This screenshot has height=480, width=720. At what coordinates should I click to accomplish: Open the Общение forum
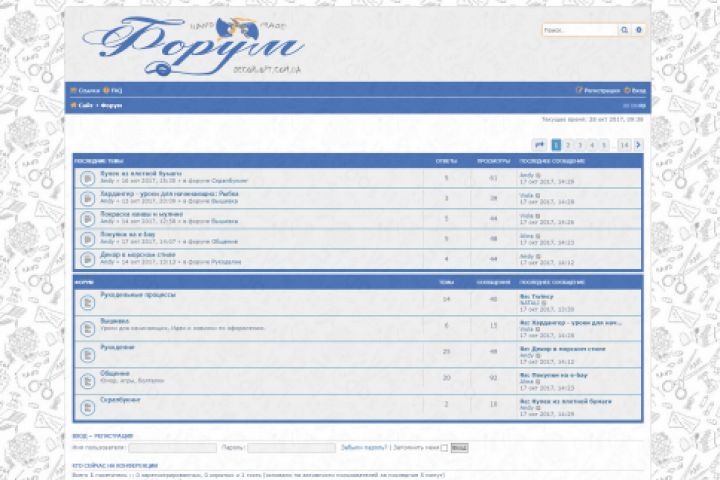(x=115, y=373)
